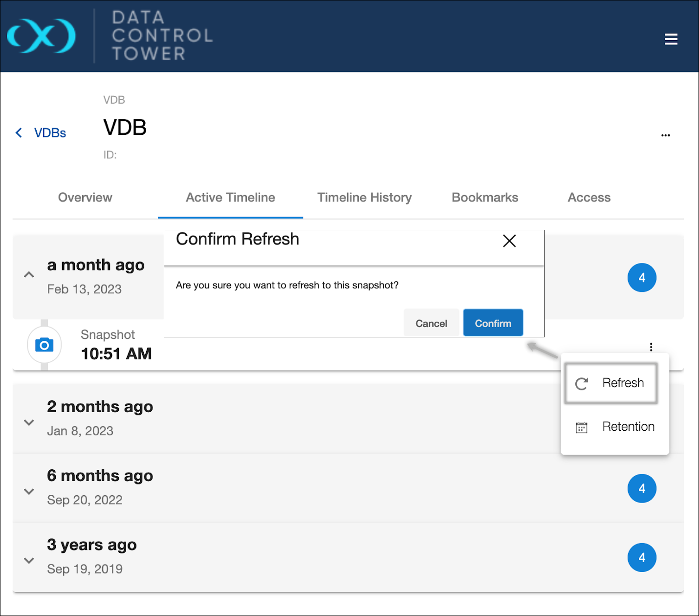The height and width of the screenshot is (616, 699).
Task: Cancel the refresh confirmation dialog
Action: (x=431, y=323)
